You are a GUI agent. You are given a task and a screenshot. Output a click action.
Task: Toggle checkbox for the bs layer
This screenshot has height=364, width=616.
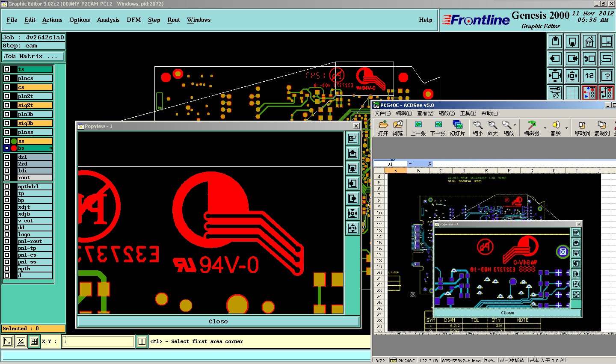7,148
